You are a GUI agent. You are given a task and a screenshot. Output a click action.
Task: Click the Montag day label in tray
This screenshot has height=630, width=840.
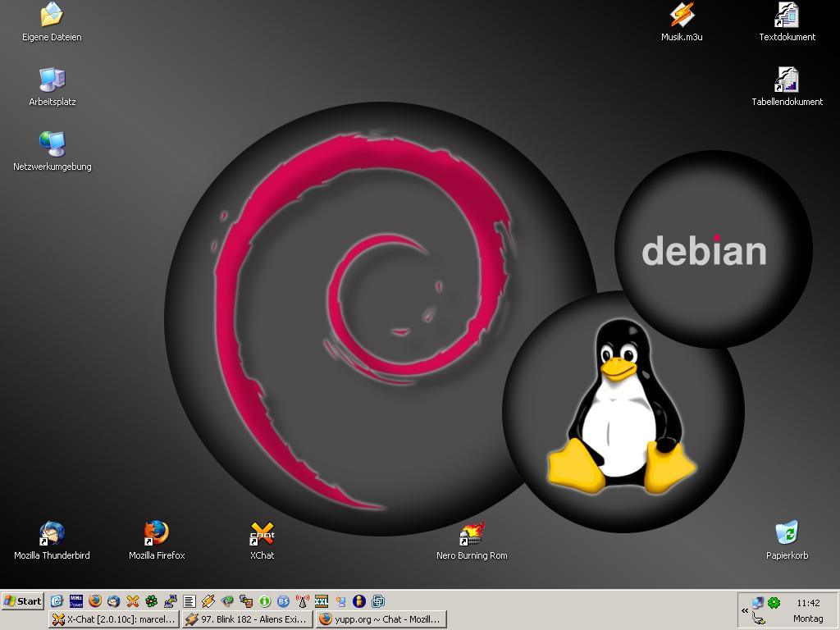click(x=808, y=619)
